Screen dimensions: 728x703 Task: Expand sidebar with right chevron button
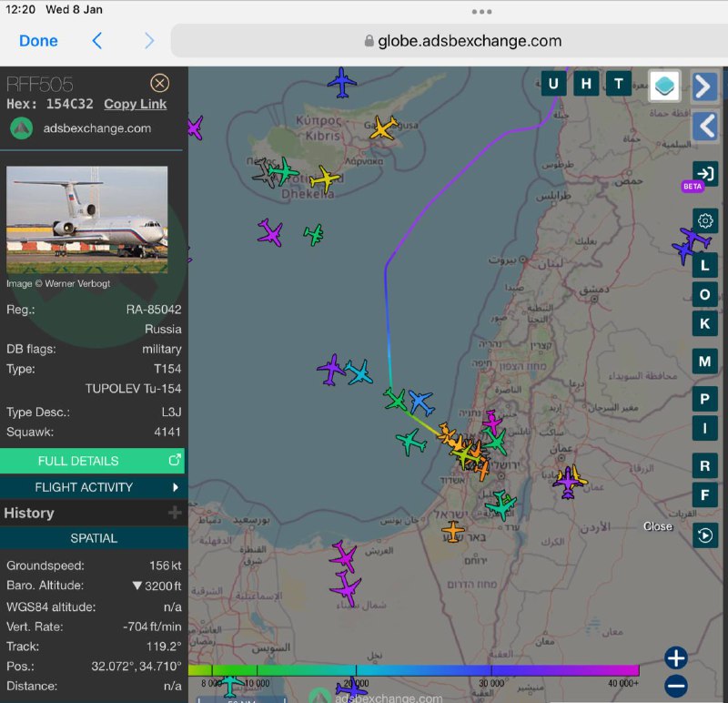(704, 87)
